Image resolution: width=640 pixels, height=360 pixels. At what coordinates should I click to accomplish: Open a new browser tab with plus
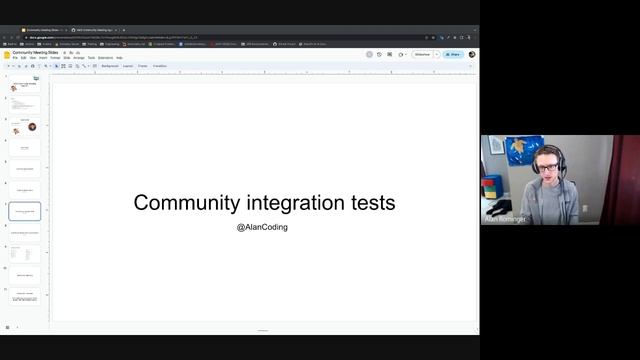tap(124, 30)
